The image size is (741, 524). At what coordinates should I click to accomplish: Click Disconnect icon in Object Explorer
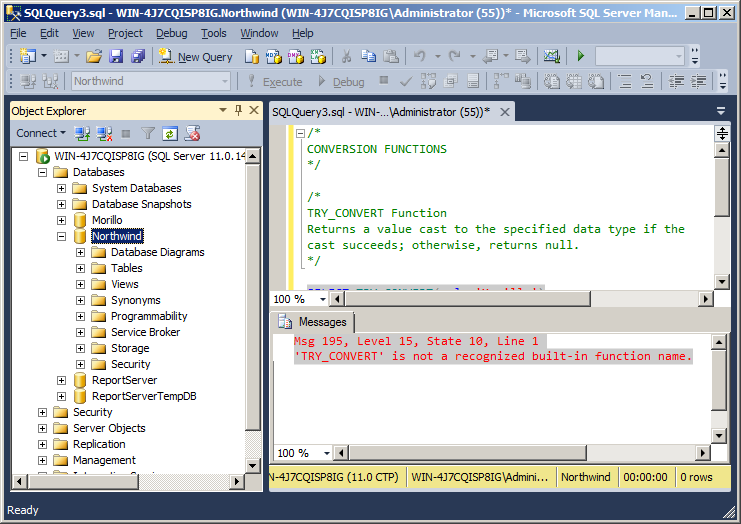click(x=104, y=134)
